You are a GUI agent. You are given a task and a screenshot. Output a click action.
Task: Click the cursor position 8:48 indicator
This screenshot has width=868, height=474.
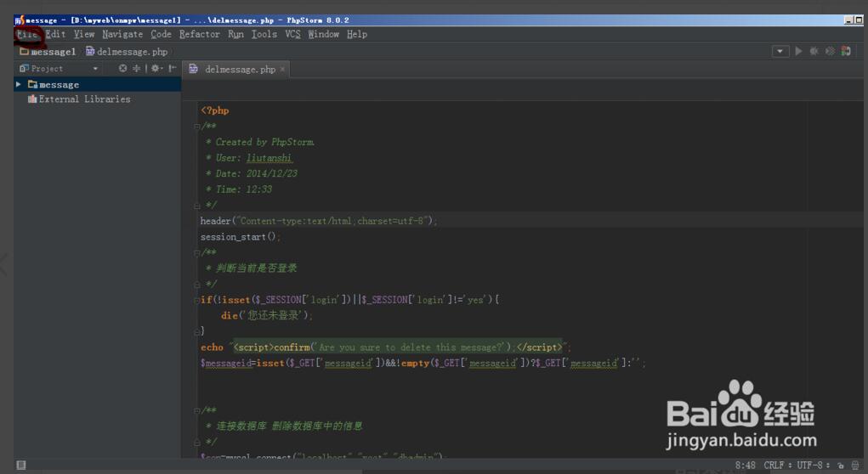point(745,466)
